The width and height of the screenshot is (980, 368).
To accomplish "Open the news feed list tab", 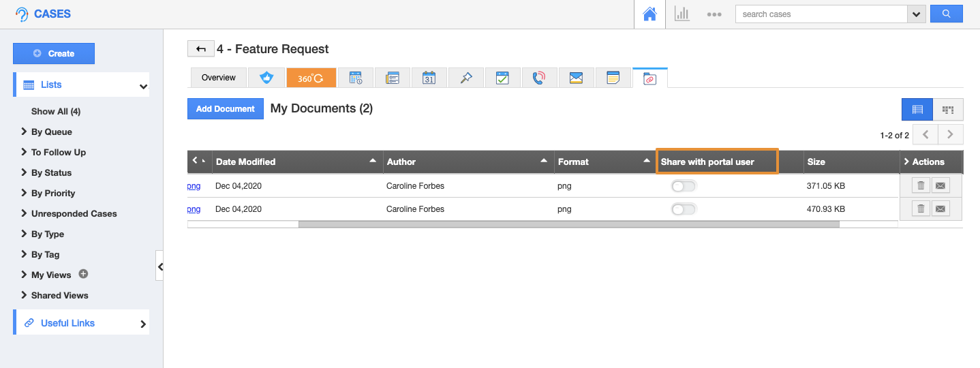I will 392,78.
